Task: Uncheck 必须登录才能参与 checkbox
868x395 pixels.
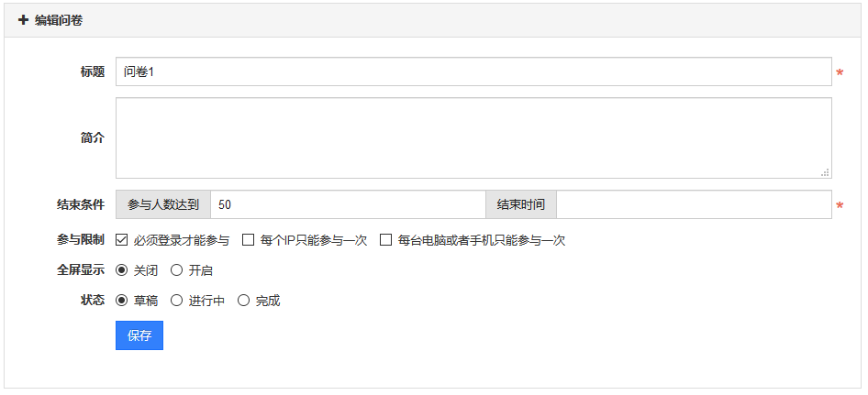Action: click(122, 240)
